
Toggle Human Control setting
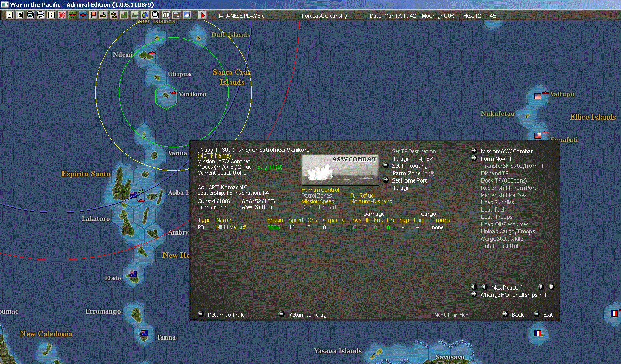pos(320,190)
